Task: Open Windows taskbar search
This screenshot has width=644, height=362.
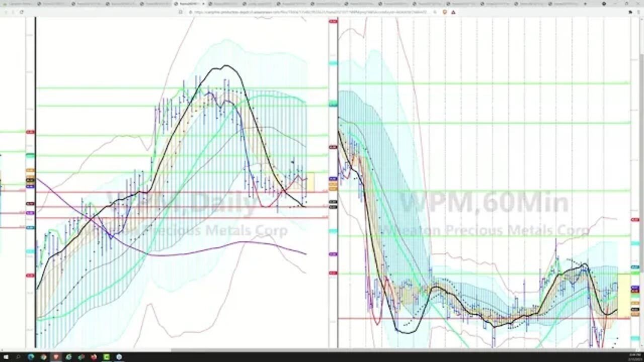Action: pyautogui.click(x=18, y=357)
